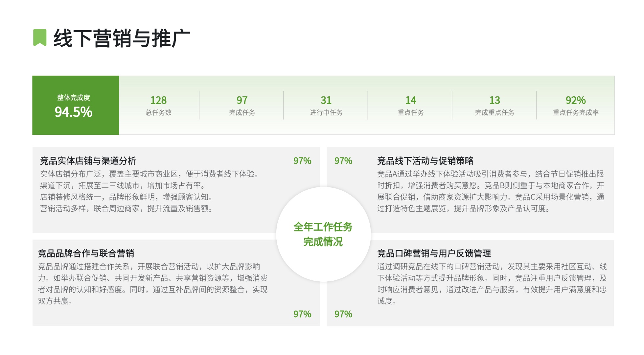Click the 97% below 竞品品牌合作与联合营销 text
Viewport: 644px width, 355px height.
pyautogui.click(x=302, y=314)
